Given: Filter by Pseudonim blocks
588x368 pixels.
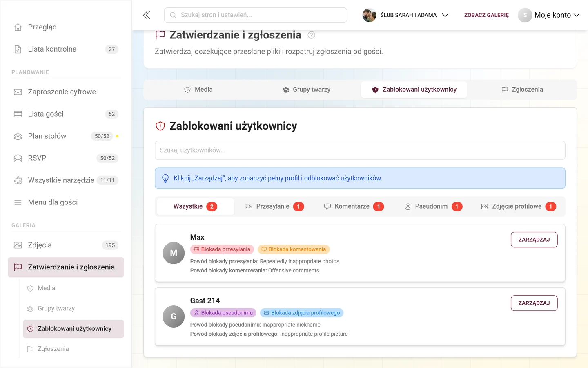Looking at the screenshot, I should (433, 206).
